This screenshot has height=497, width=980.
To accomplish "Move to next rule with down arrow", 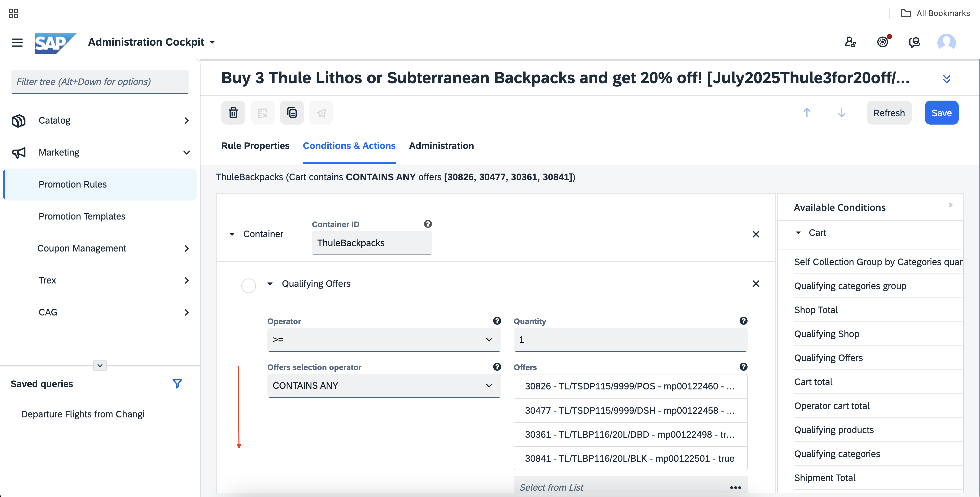I will (x=841, y=113).
